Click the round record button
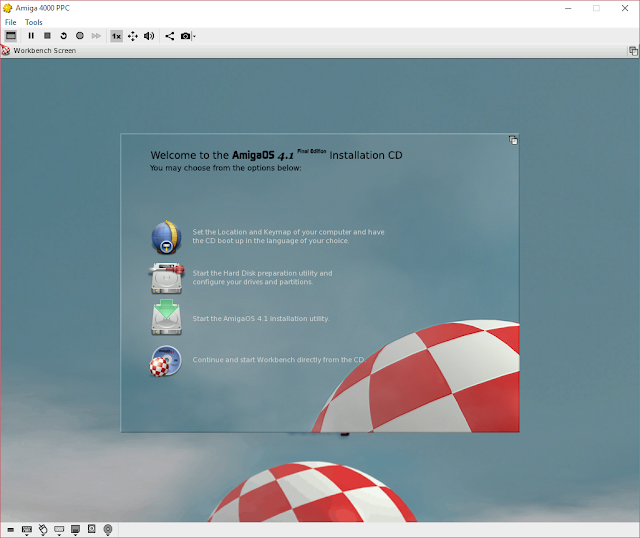This screenshot has height=538, width=640. click(x=80, y=36)
